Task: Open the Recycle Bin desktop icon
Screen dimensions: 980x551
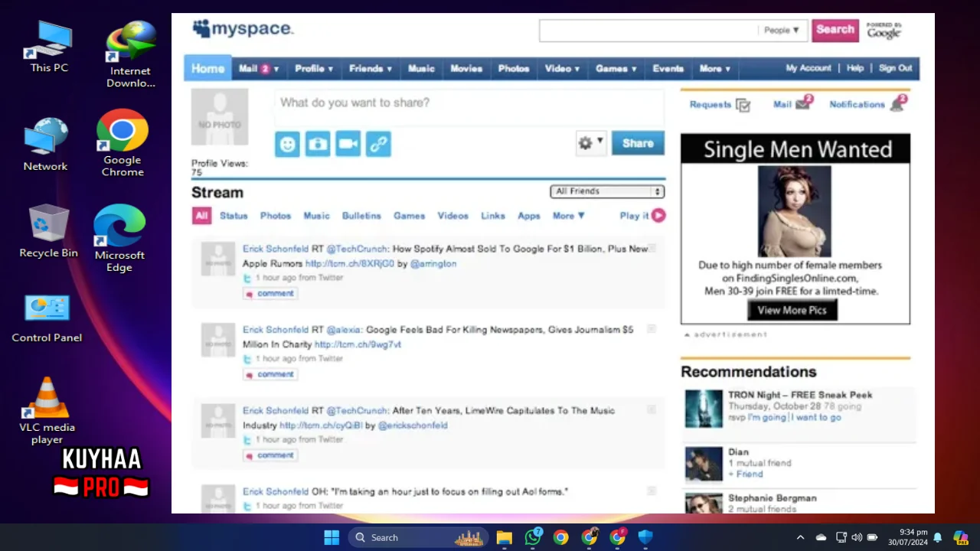Action: [48, 231]
